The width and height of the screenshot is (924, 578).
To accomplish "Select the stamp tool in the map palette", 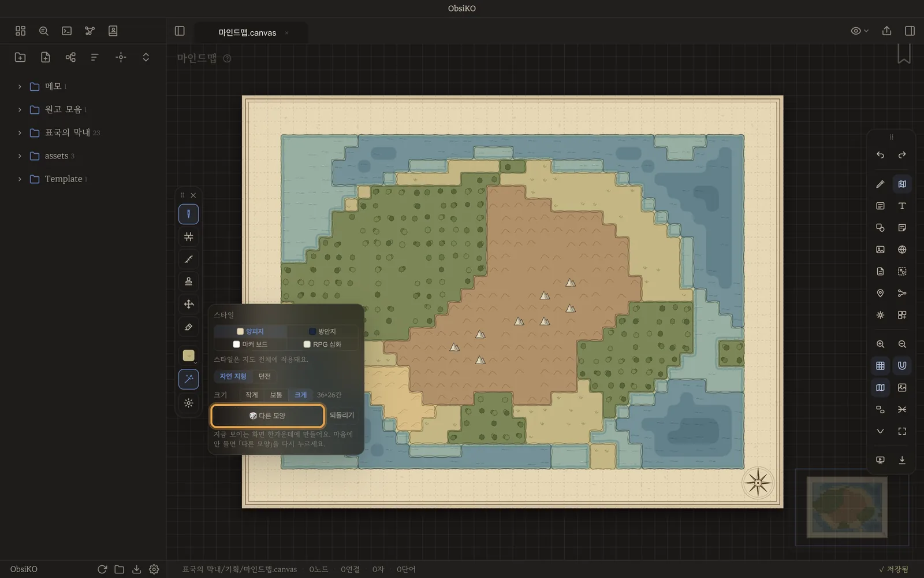I will pyautogui.click(x=188, y=281).
